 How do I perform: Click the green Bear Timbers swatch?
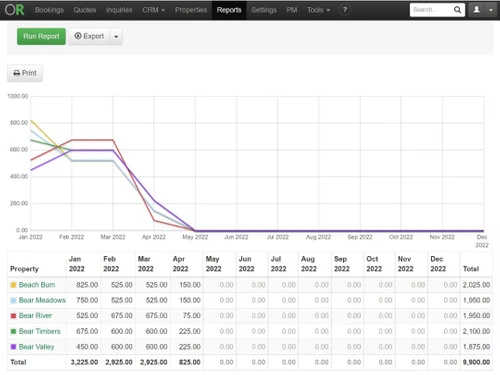tap(13, 331)
